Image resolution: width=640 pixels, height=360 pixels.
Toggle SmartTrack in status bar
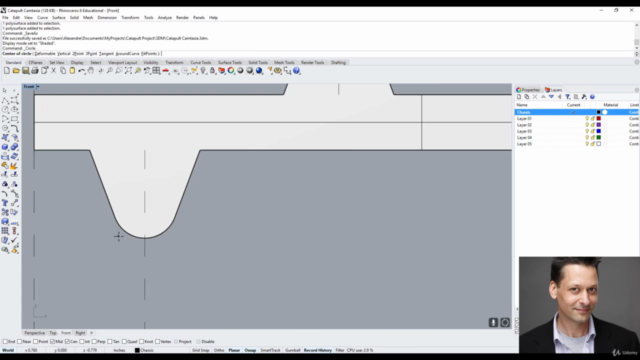pos(271,350)
